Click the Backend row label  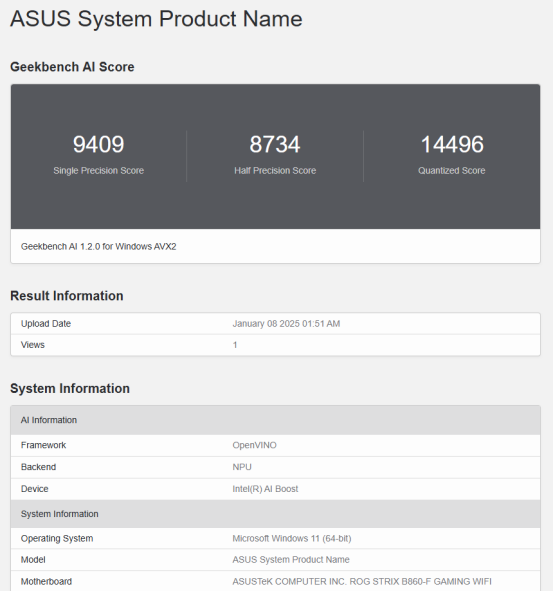38,467
